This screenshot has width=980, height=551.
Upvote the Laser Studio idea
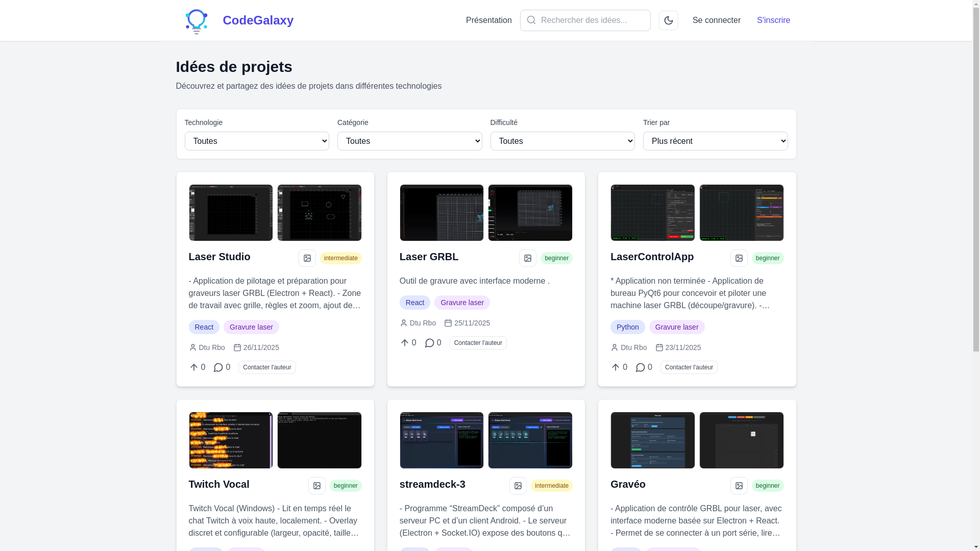[x=197, y=367]
